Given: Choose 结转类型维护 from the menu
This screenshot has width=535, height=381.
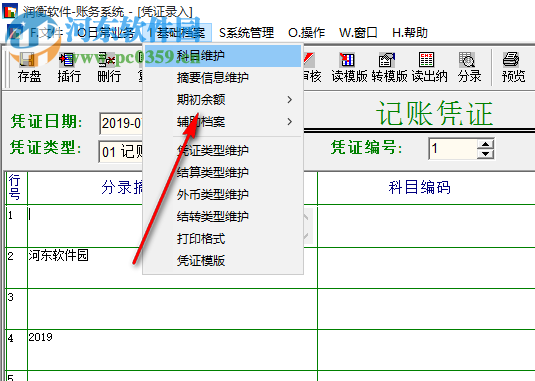Looking at the screenshot, I should pyautogui.click(x=222, y=217).
